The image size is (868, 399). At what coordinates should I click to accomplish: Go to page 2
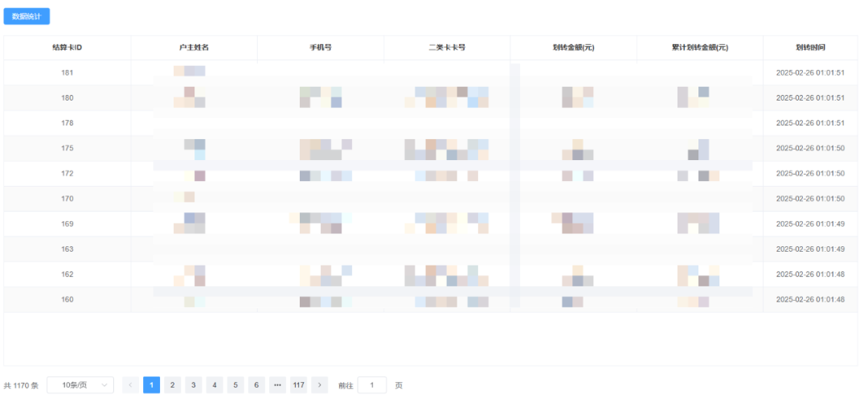click(173, 385)
